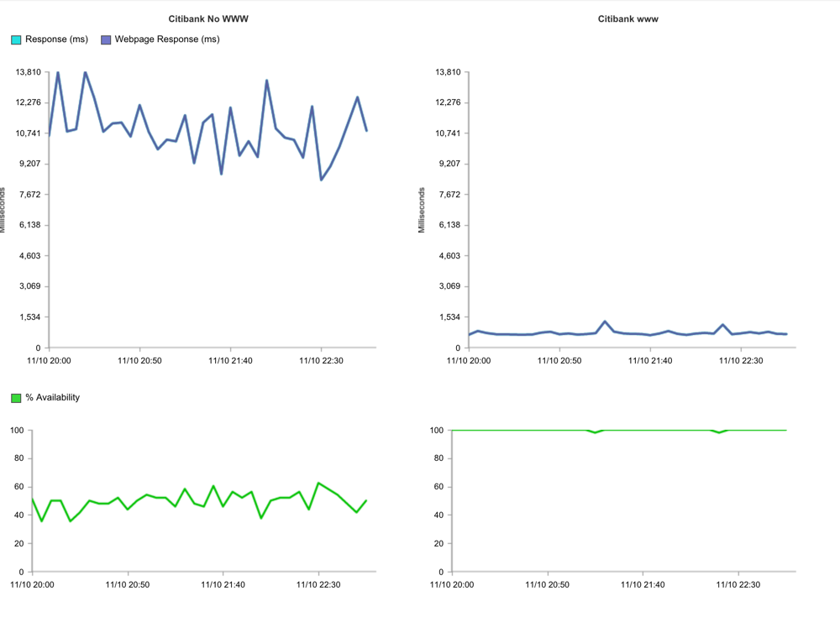Click the cyan Response (ms) legend swatch

coord(16,39)
